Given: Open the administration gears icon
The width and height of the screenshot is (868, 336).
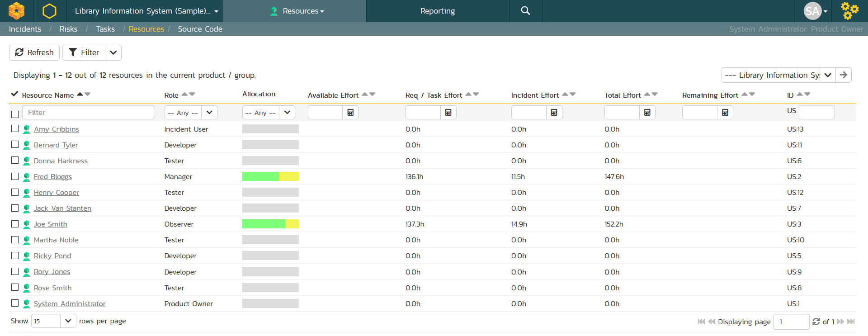Looking at the screenshot, I should point(849,11).
